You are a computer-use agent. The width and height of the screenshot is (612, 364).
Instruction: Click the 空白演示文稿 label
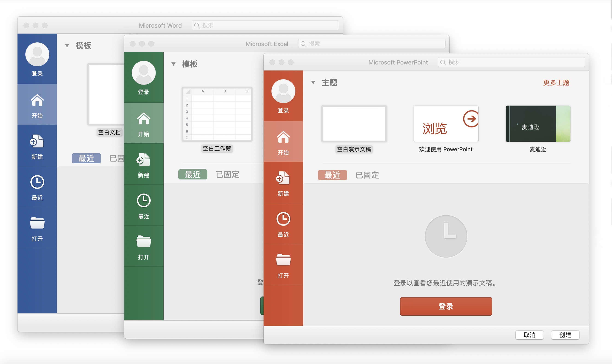coord(354,149)
